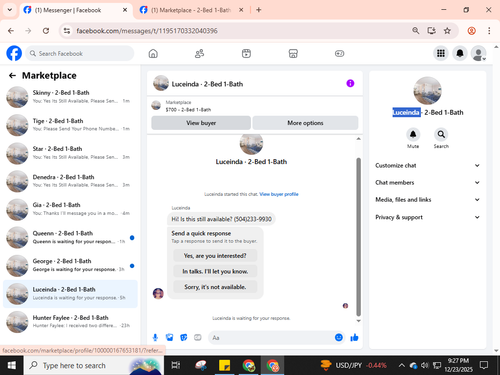
Task: Open Sticky Notes on the taskbar
Action: click(x=224, y=365)
